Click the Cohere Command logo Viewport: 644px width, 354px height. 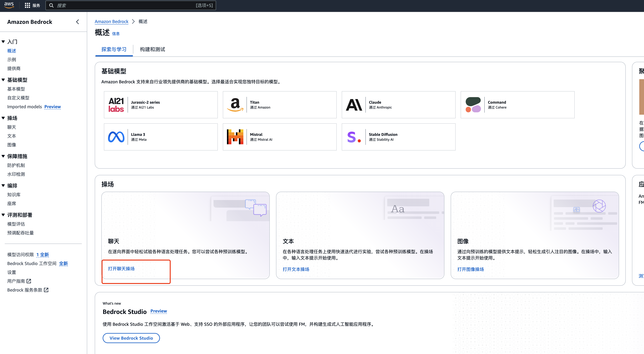[x=473, y=105]
